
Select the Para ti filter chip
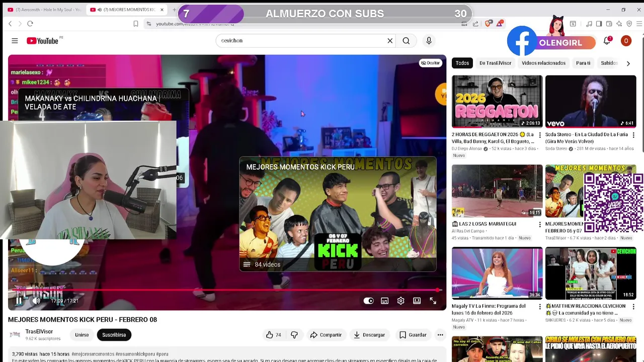click(583, 63)
